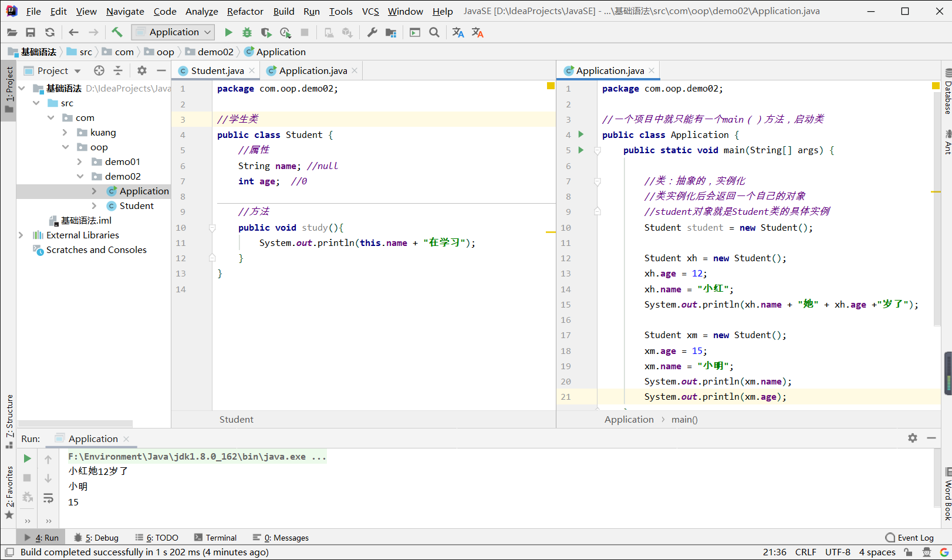952x560 pixels.
Task: Hide the Project panel with minus icon
Action: [161, 70]
